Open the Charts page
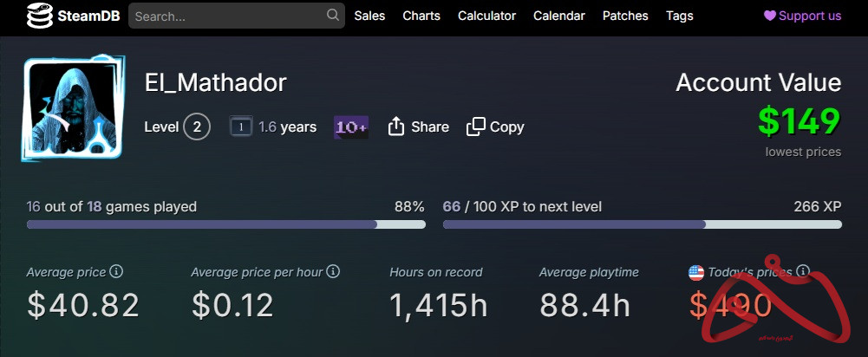Image resolution: width=868 pixels, height=357 pixels. (421, 16)
